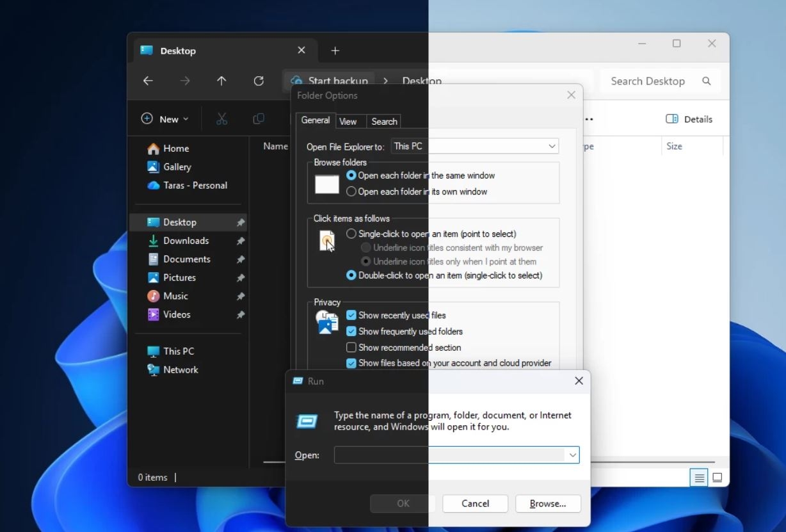786x532 pixels.
Task: Switch to details list view in the status bar
Action: [699, 478]
